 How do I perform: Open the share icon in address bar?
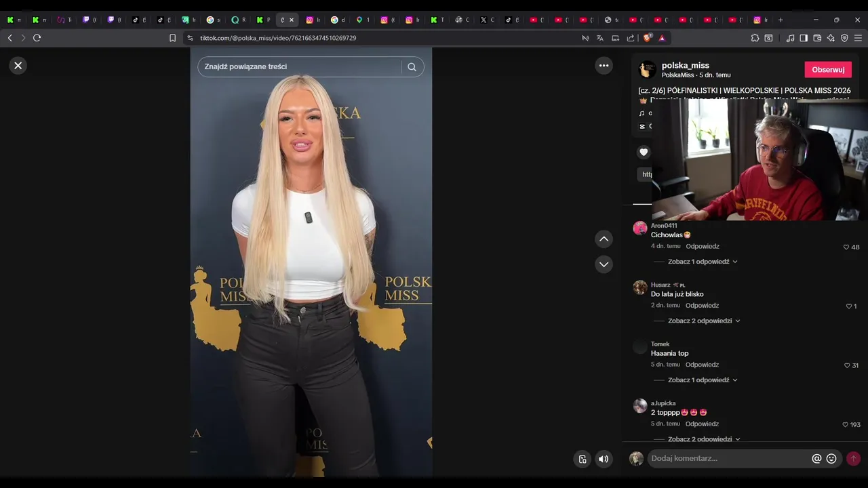(631, 38)
